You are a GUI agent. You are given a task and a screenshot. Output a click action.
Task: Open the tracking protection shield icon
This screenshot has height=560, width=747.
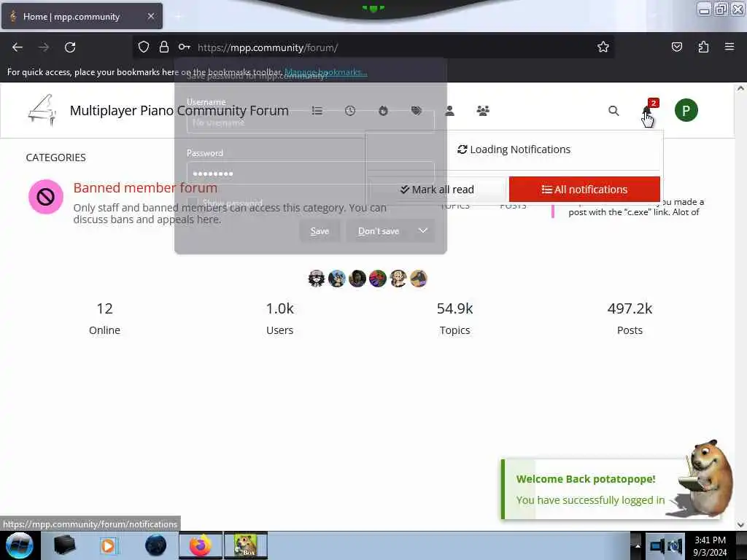tap(144, 47)
